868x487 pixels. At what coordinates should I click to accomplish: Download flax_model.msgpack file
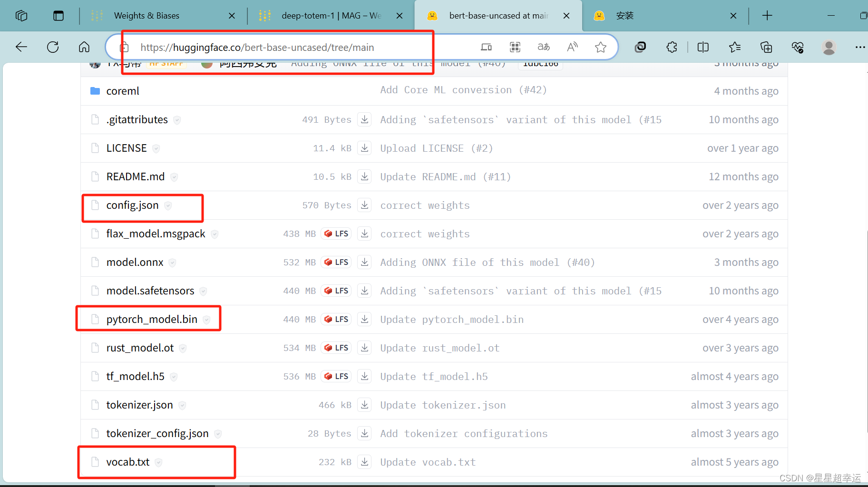(364, 234)
